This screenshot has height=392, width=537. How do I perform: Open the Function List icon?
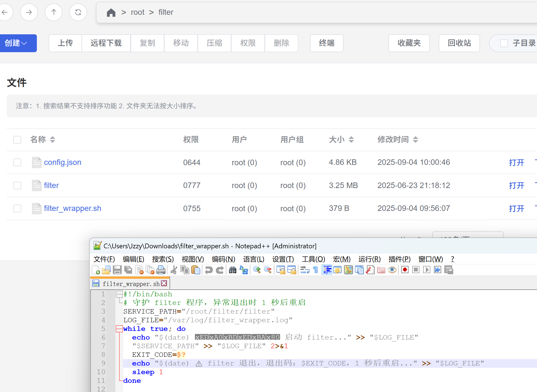pos(370,270)
